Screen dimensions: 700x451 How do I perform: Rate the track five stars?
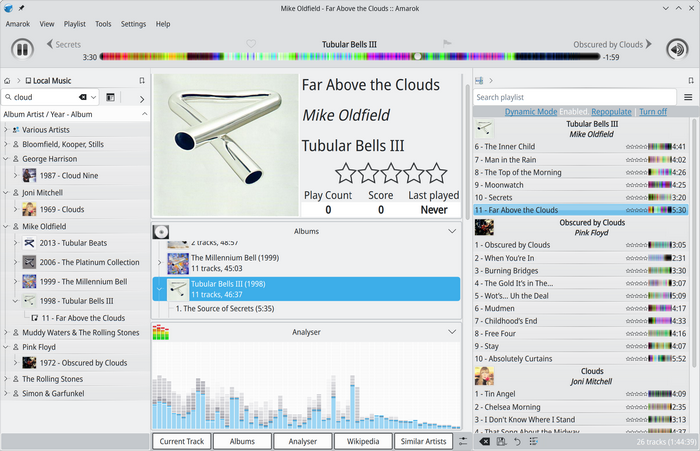436,173
